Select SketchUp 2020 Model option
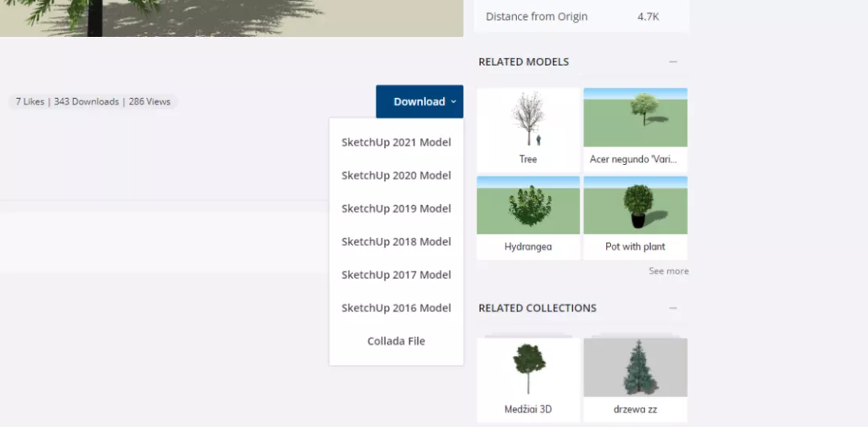Screen dimensions: 868x427 tap(396, 175)
